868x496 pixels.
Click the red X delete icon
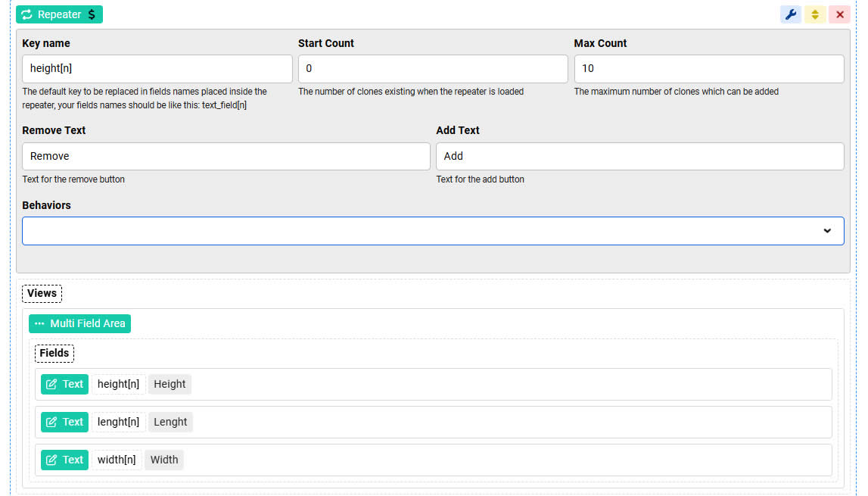[x=839, y=14]
